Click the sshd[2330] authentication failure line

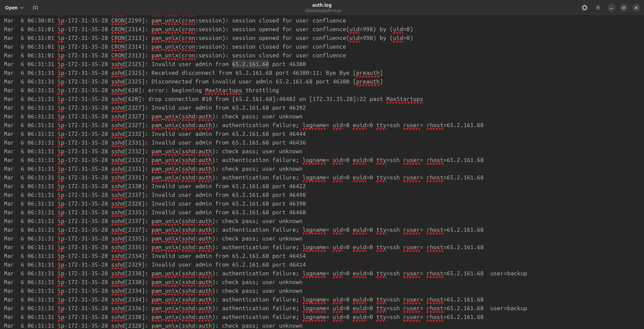click(x=244, y=317)
